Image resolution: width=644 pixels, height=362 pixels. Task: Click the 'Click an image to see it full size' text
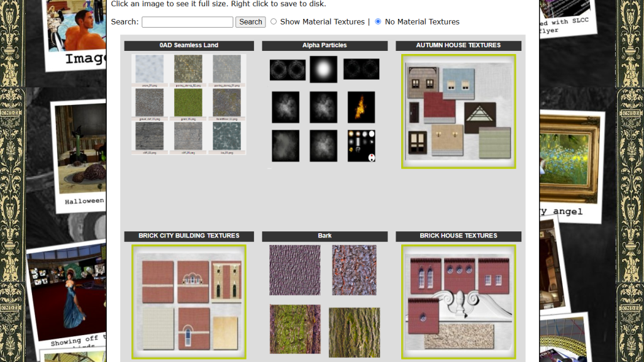[x=218, y=4]
